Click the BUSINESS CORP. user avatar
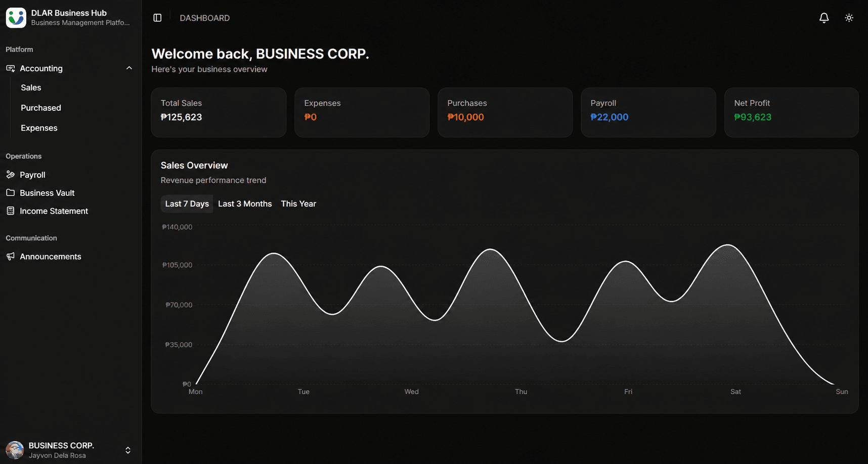The height and width of the screenshot is (464, 868). pyautogui.click(x=15, y=450)
